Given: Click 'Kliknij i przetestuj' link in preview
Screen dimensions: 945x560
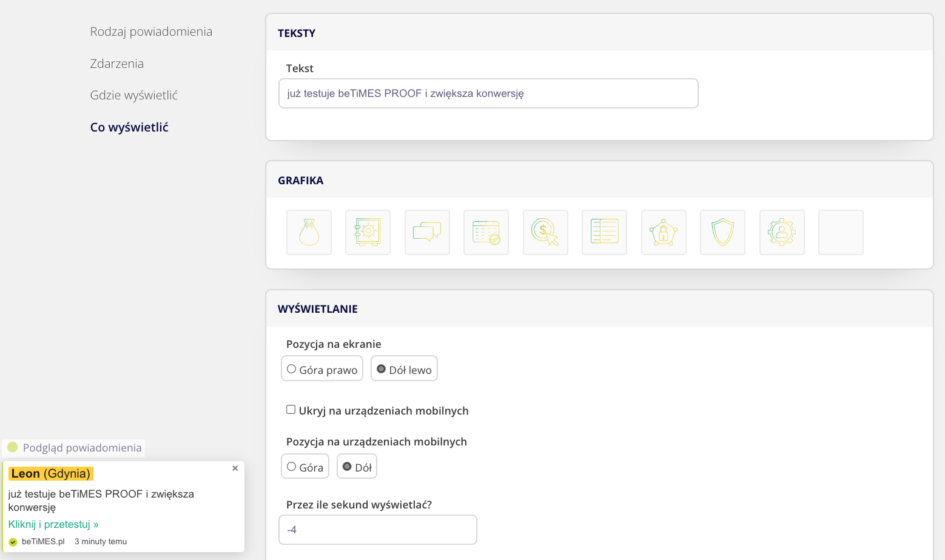Looking at the screenshot, I should click(x=53, y=524).
